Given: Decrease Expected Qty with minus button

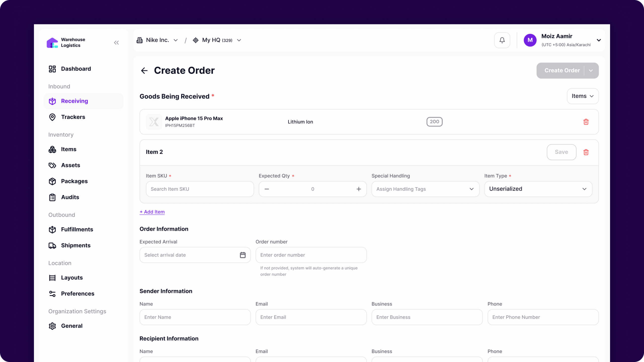Looking at the screenshot, I should 267,189.
